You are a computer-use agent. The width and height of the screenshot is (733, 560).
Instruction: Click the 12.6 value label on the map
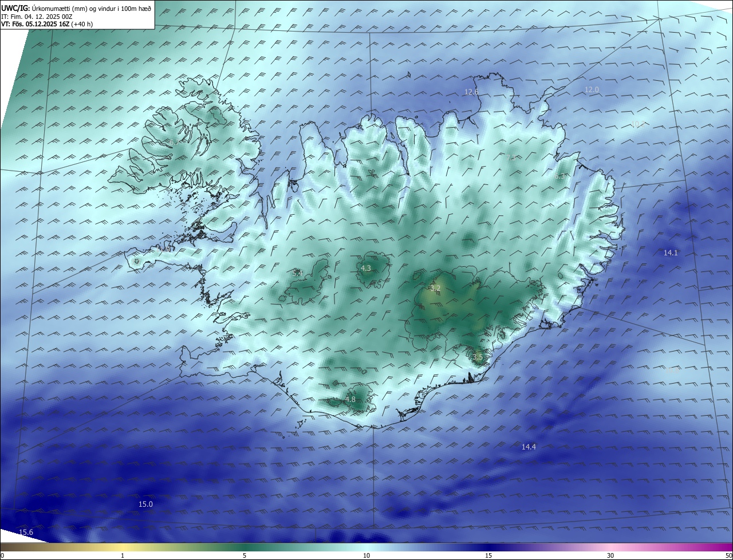(471, 92)
